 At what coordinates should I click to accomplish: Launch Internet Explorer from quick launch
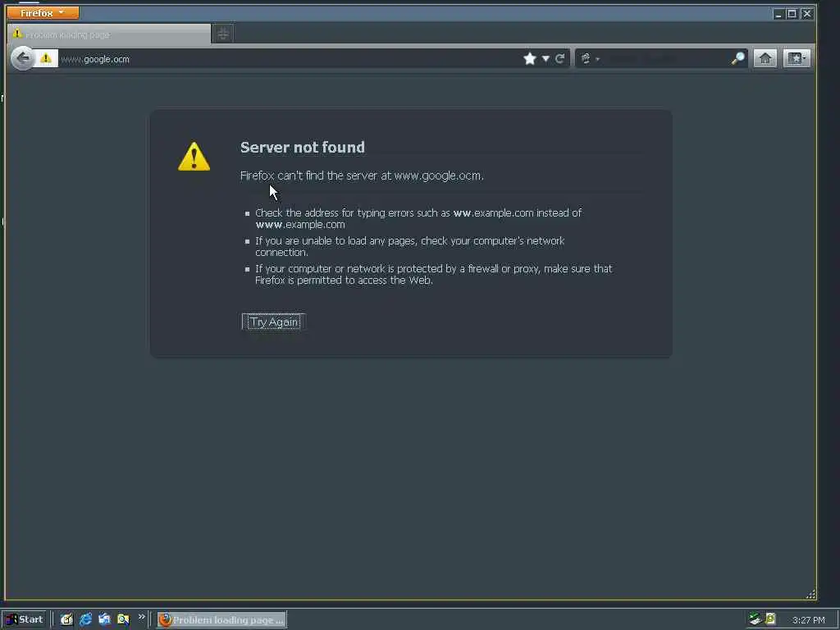pos(85,620)
